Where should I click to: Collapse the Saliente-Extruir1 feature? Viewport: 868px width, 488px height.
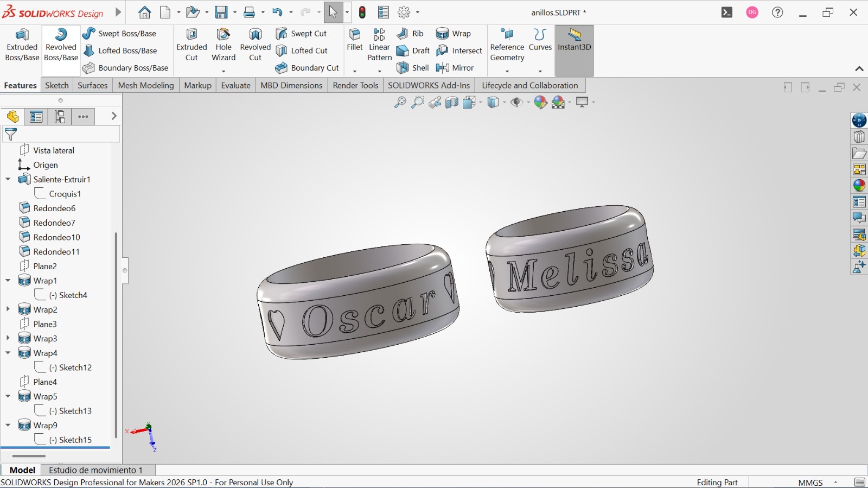[8, 179]
